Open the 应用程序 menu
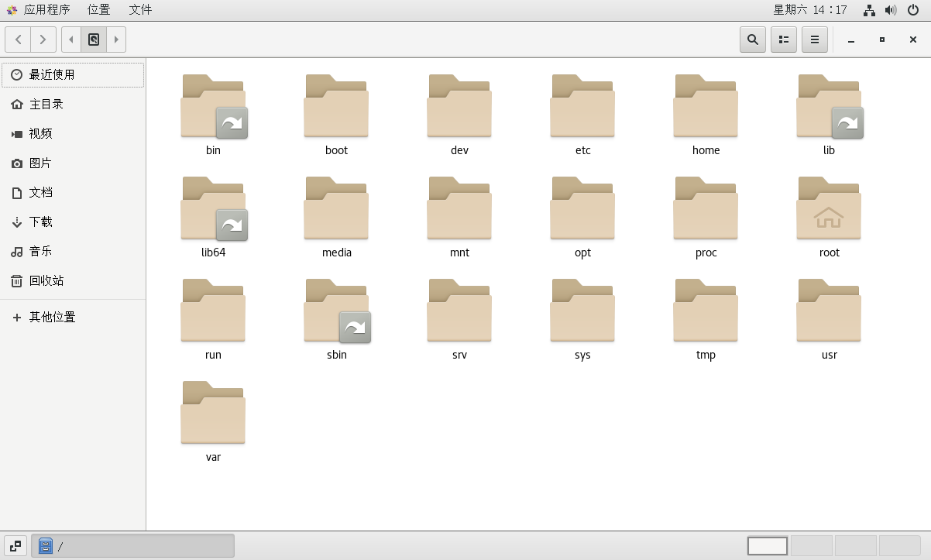The width and height of the screenshot is (931, 560). tap(39, 10)
